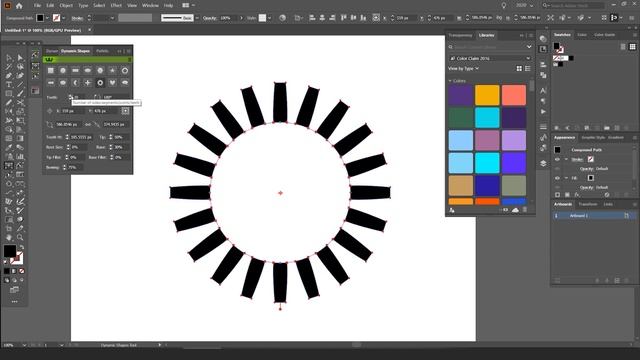Toggle Stroke visibility eye in Appearance

558,159
